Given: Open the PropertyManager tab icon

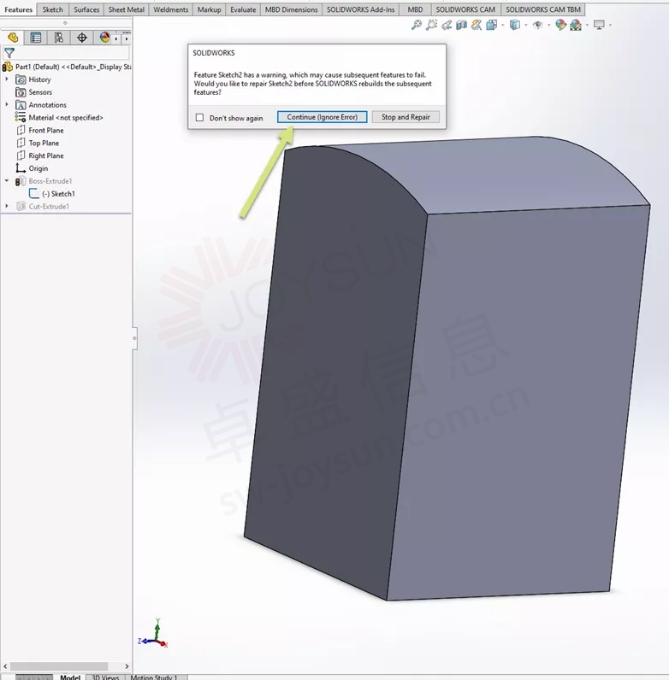Looking at the screenshot, I should (x=36, y=38).
